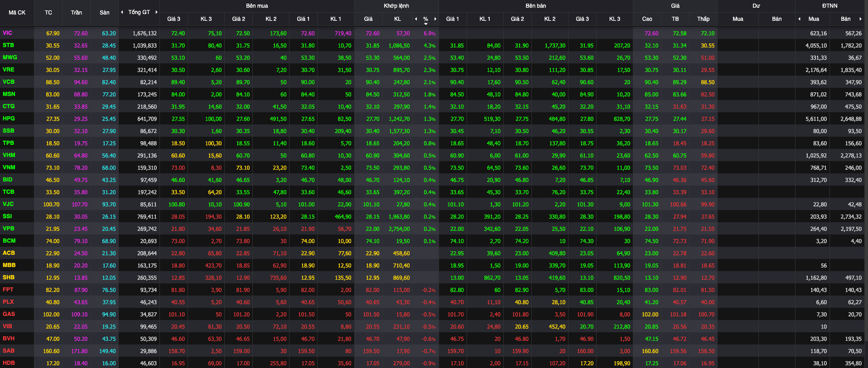Click the left arrow before the % column
Viewport: 868px width, 368px height.
(x=416, y=19)
